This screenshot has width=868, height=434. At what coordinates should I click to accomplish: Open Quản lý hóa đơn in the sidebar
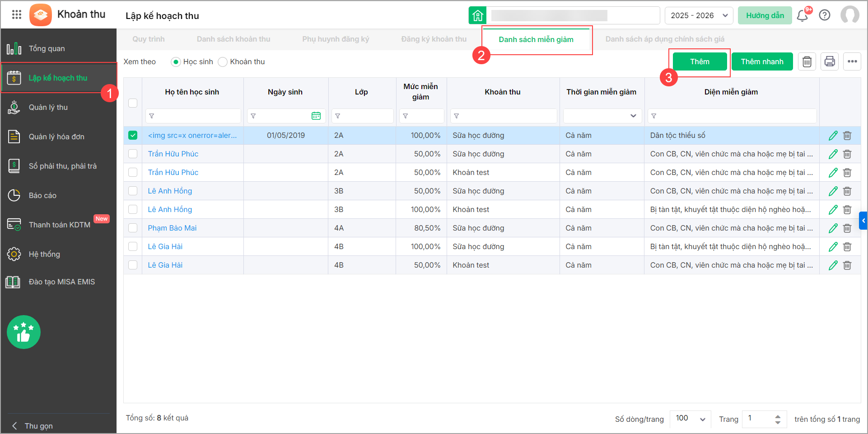coord(59,137)
